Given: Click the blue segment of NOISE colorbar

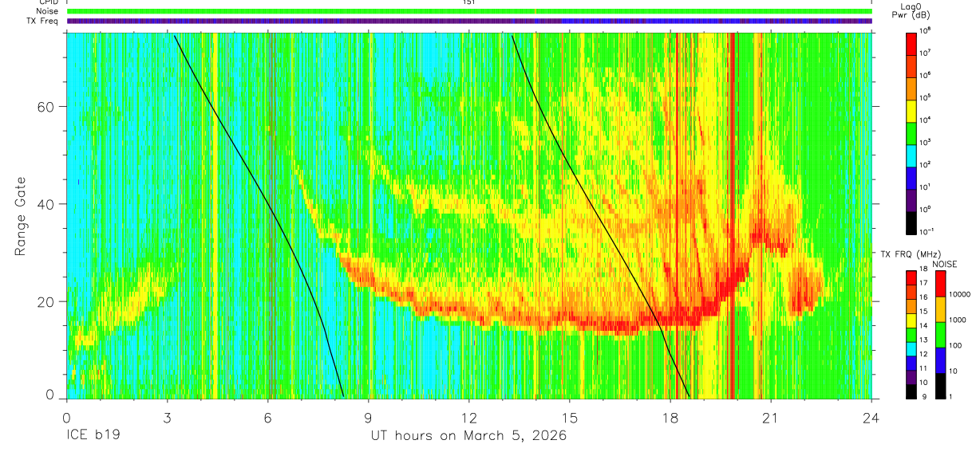Looking at the screenshot, I should point(941,360).
